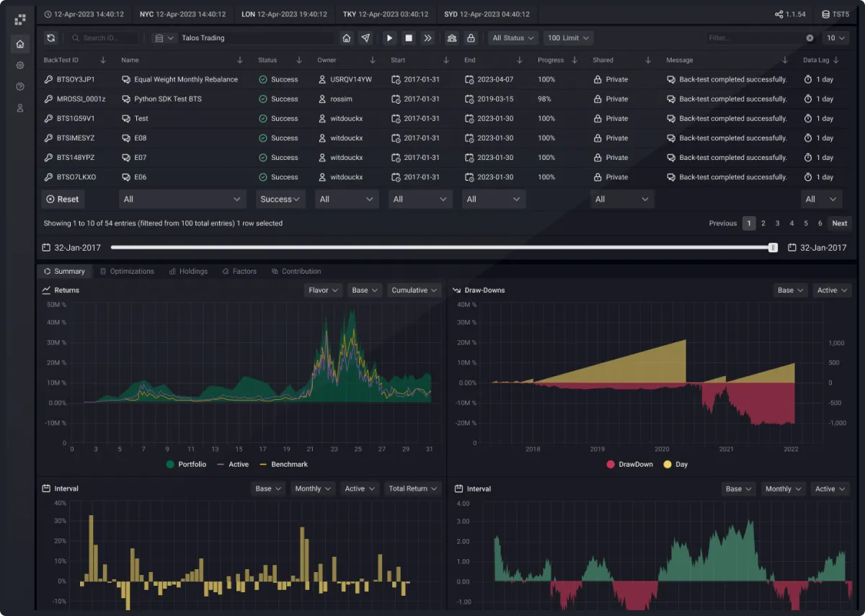Start the back-test with the Play button

pyautogui.click(x=389, y=37)
